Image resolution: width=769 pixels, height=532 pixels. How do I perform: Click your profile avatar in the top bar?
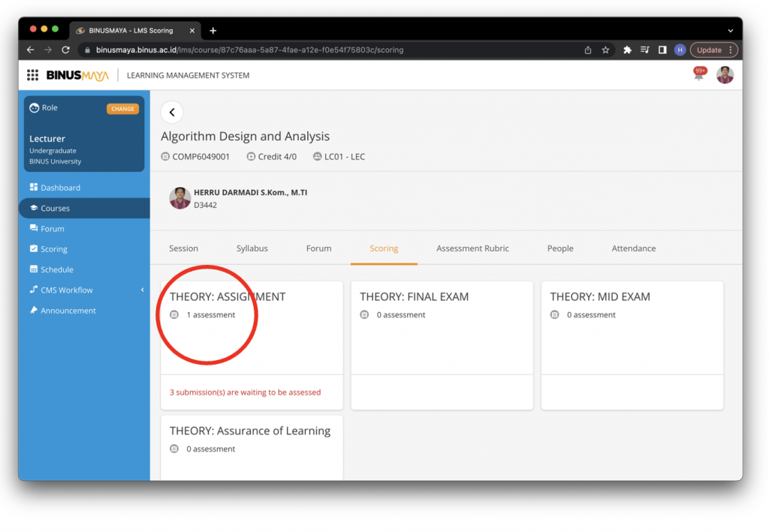pyautogui.click(x=724, y=74)
